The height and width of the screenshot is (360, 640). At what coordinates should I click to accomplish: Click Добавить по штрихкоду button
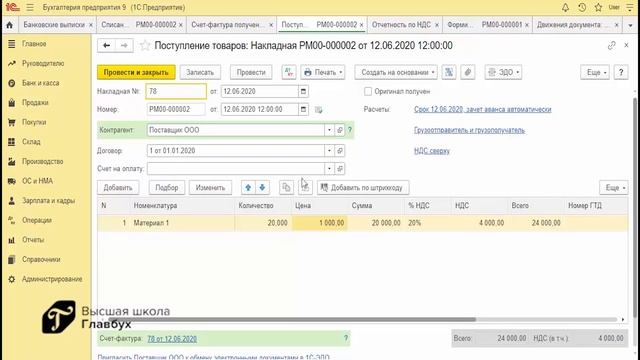tap(363, 188)
